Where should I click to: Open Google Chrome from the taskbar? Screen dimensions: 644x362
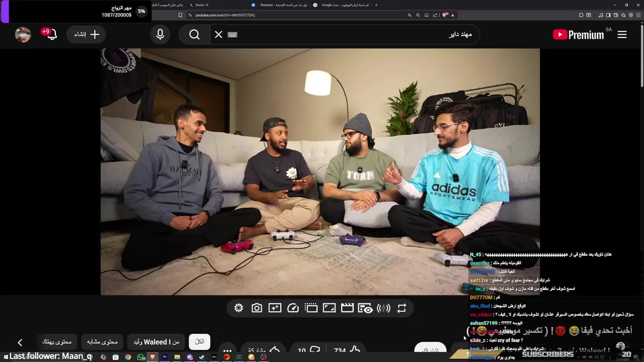click(x=128, y=357)
